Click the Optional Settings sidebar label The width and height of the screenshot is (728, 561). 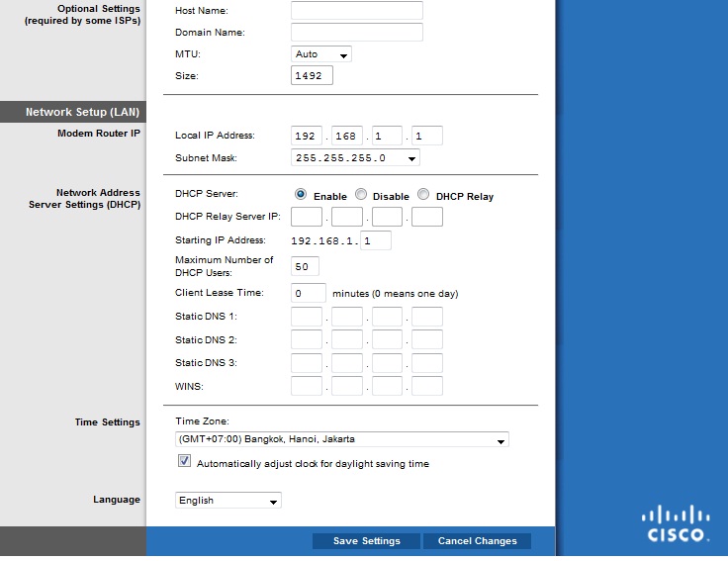(x=83, y=15)
